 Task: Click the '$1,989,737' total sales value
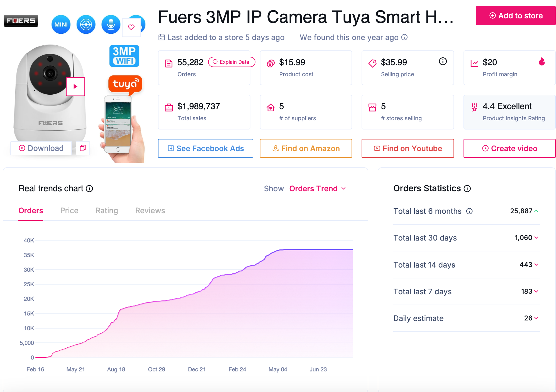[x=199, y=106]
